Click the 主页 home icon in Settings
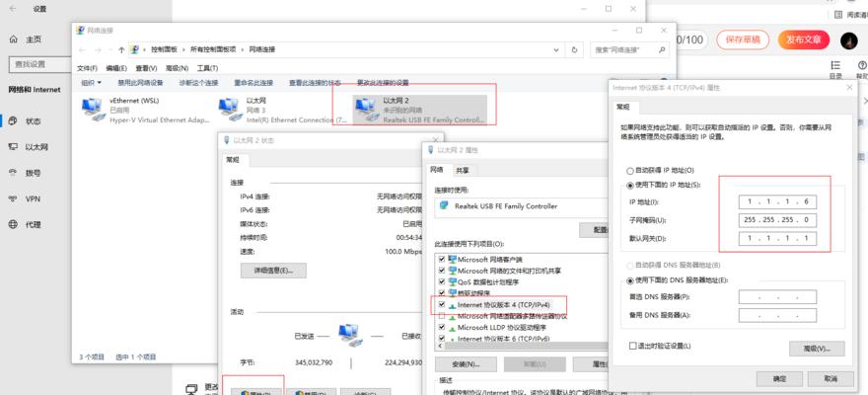 click(x=14, y=39)
